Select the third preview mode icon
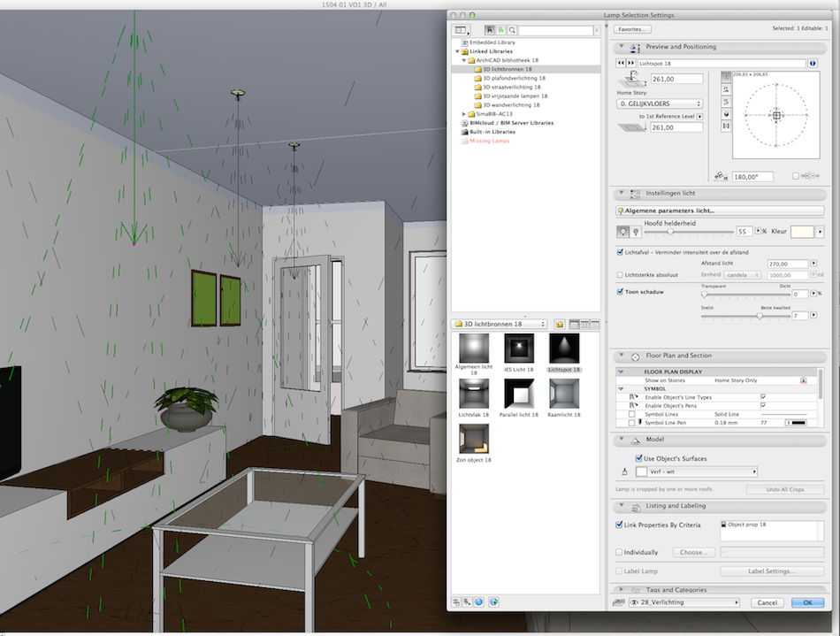The height and width of the screenshot is (636, 840). pos(726,102)
